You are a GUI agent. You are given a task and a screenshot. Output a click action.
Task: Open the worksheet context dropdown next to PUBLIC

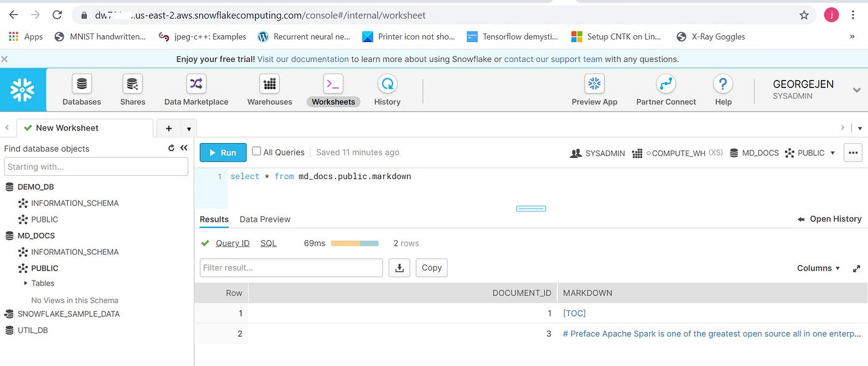[x=833, y=153]
